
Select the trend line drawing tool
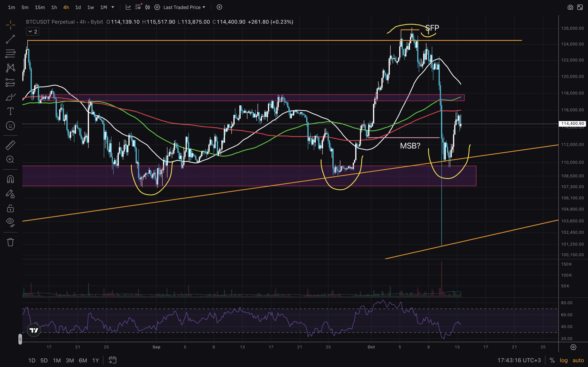pos(10,39)
